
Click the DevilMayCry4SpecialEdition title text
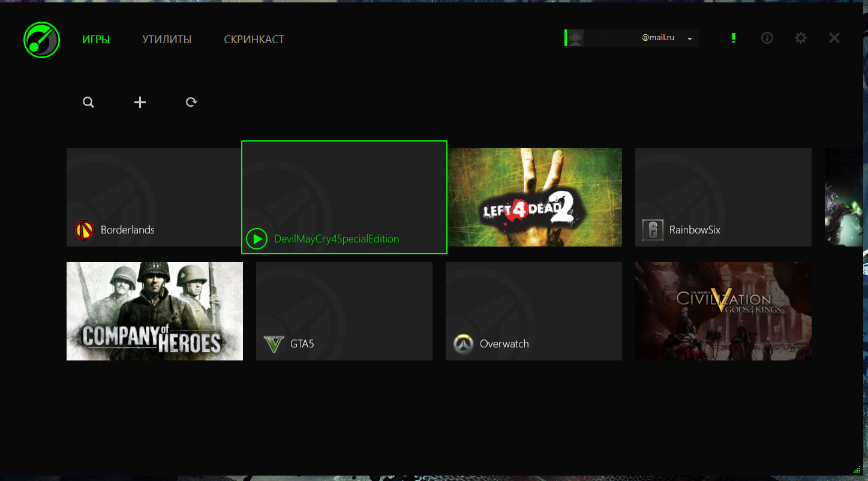(337, 239)
